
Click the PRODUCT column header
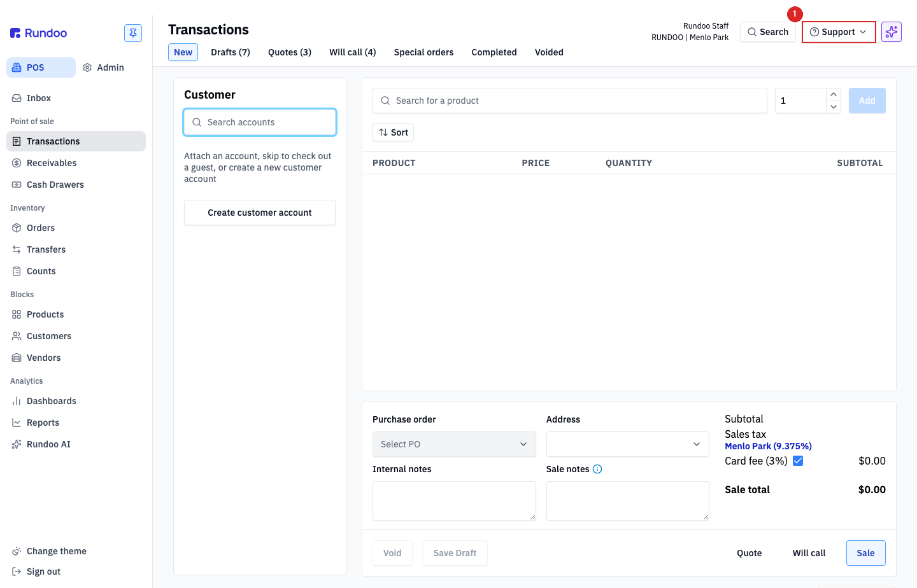[x=394, y=163]
